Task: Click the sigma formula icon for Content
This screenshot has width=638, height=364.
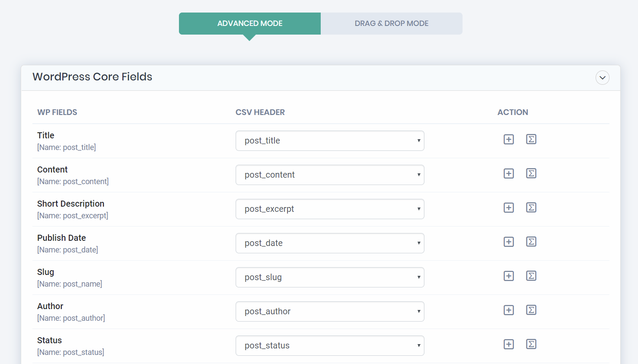Action: [x=531, y=173]
